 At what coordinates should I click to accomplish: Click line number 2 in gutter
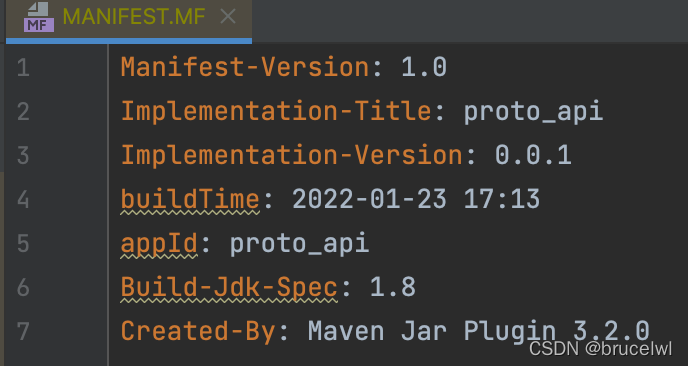23,112
